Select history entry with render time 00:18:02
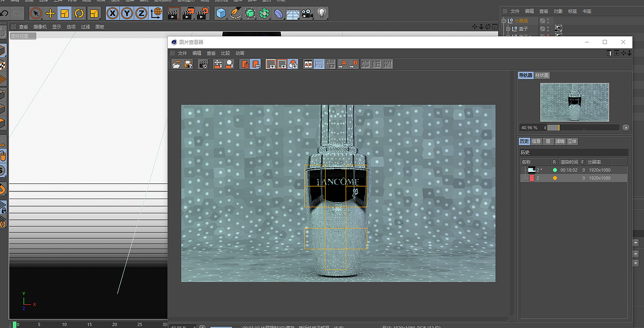 tap(574, 170)
